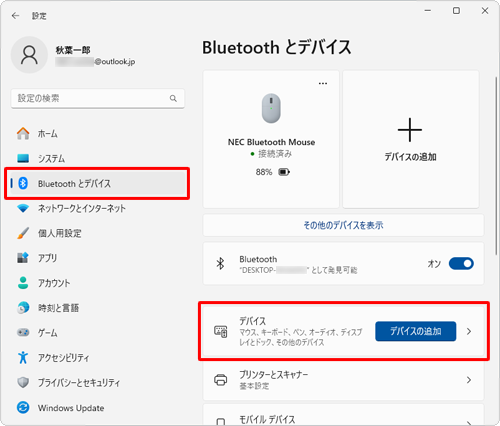This screenshot has height=426, width=500.
Task: Click the 秋葉一郎 account name
Action: point(73,50)
